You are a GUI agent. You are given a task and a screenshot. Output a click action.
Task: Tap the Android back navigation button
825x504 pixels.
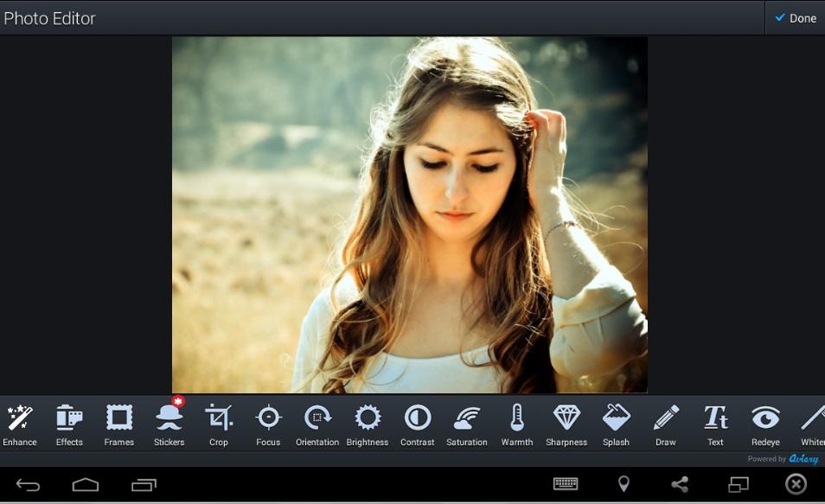29,485
